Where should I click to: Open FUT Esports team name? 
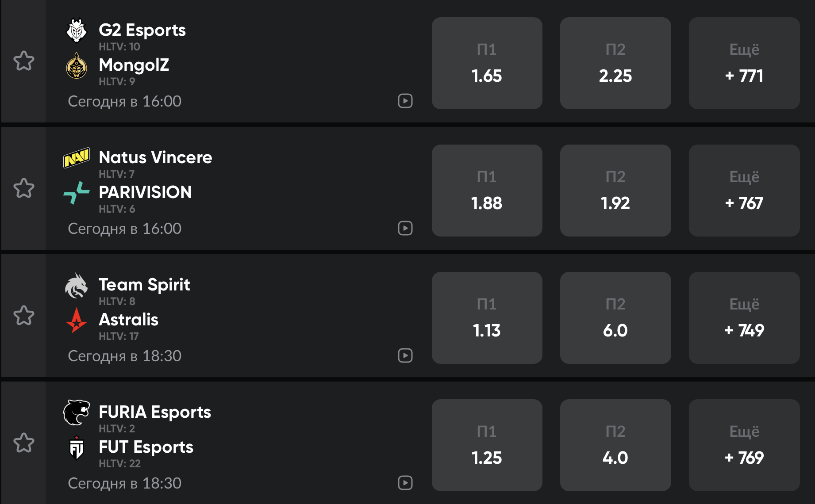click(x=146, y=447)
